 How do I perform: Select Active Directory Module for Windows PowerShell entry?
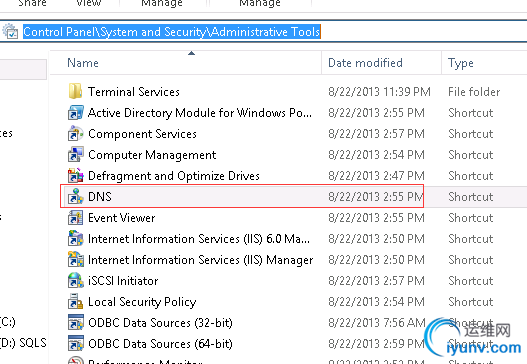[x=200, y=113]
